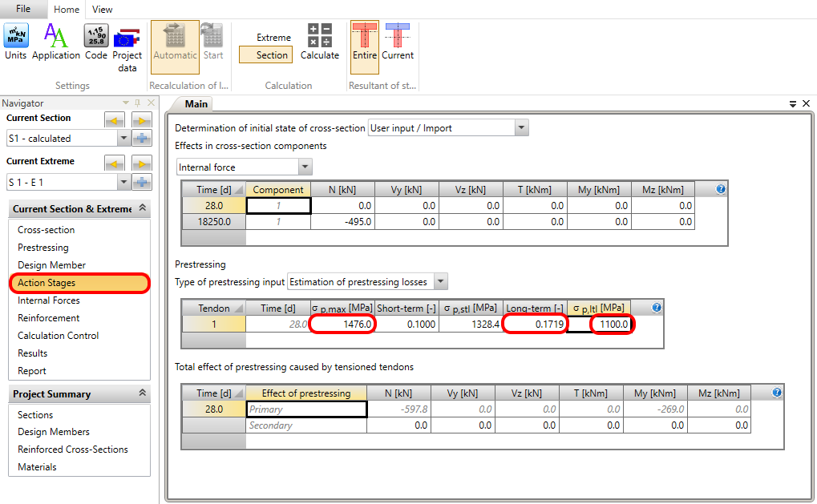817x504 pixels.
Task: Click the Application settings icon
Action: pyautogui.click(x=56, y=42)
